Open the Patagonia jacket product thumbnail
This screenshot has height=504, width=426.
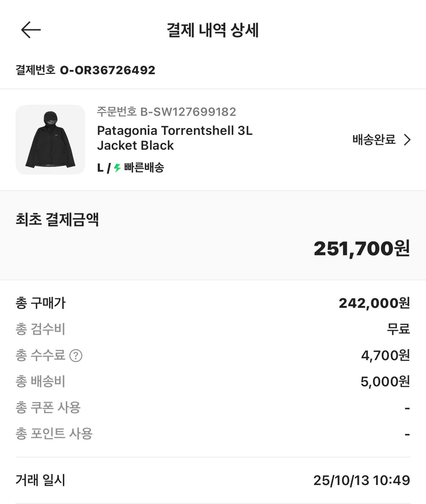50,140
